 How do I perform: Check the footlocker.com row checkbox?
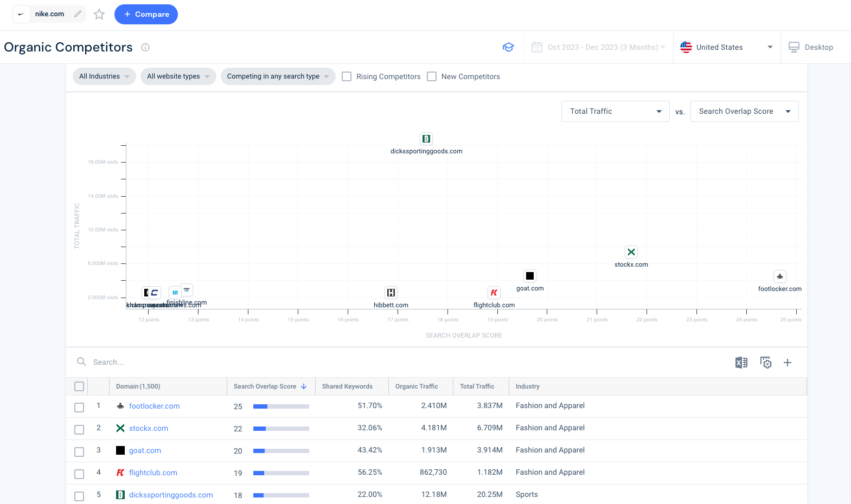point(79,408)
